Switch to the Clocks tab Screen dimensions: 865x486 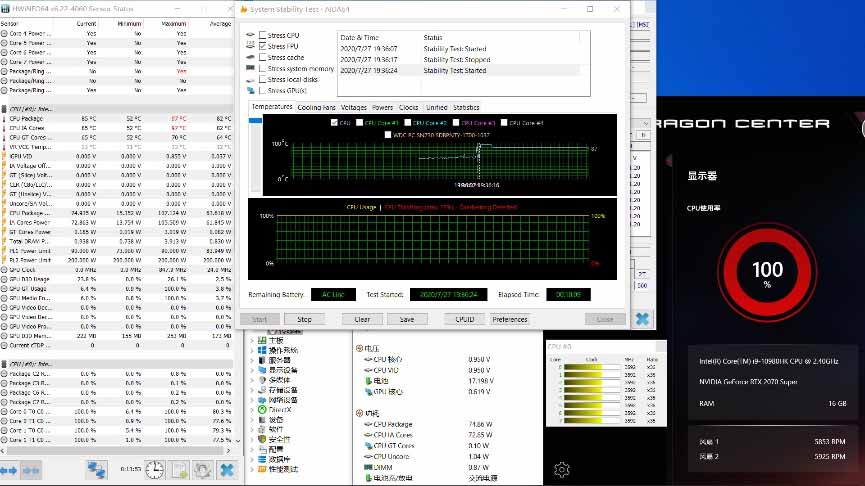click(x=408, y=108)
